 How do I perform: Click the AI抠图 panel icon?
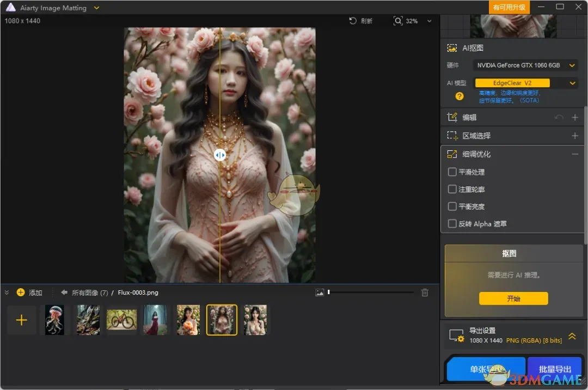pos(452,48)
